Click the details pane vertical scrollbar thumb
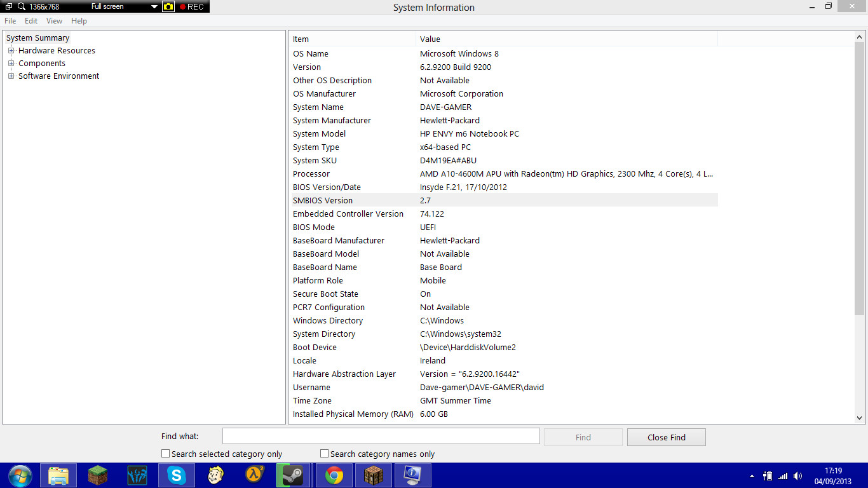The width and height of the screenshot is (868, 488). [860, 178]
